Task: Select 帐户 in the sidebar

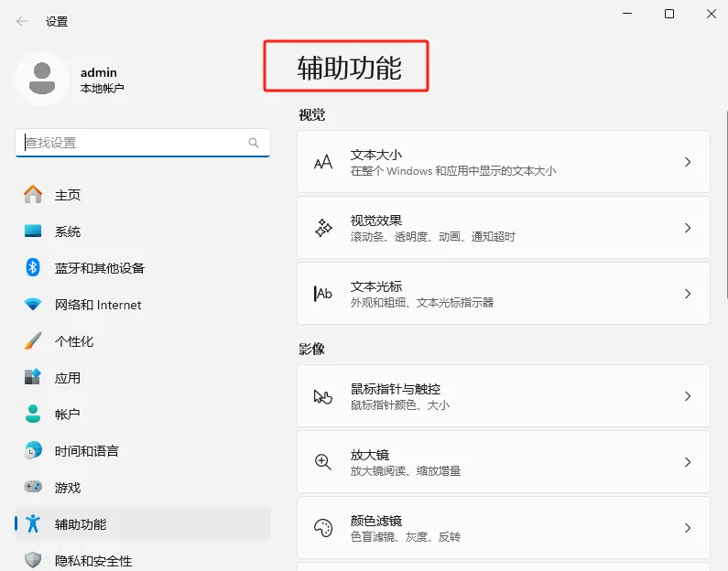Action: [143, 414]
